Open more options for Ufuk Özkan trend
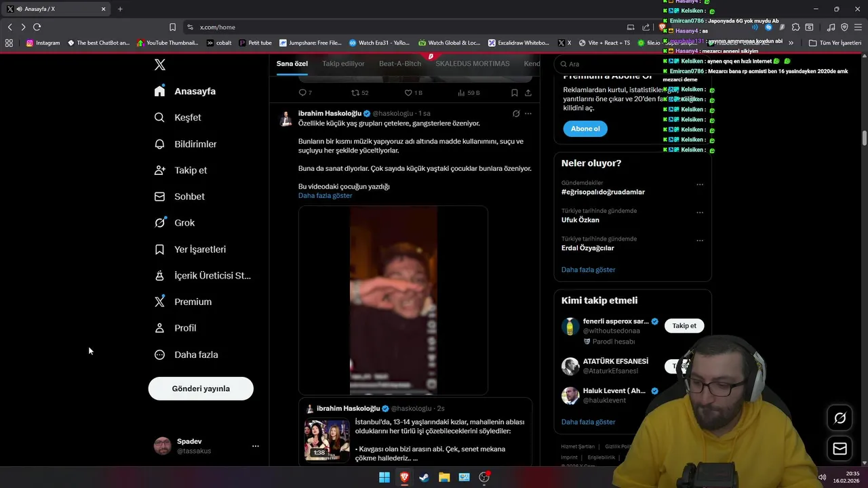Image resolution: width=868 pixels, height=488 pixels. click(700, 212)
